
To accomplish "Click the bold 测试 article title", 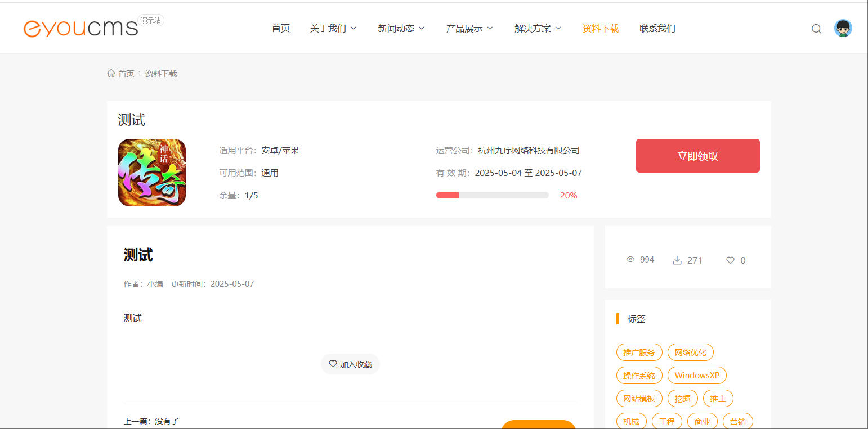I will tap(138, 255).
